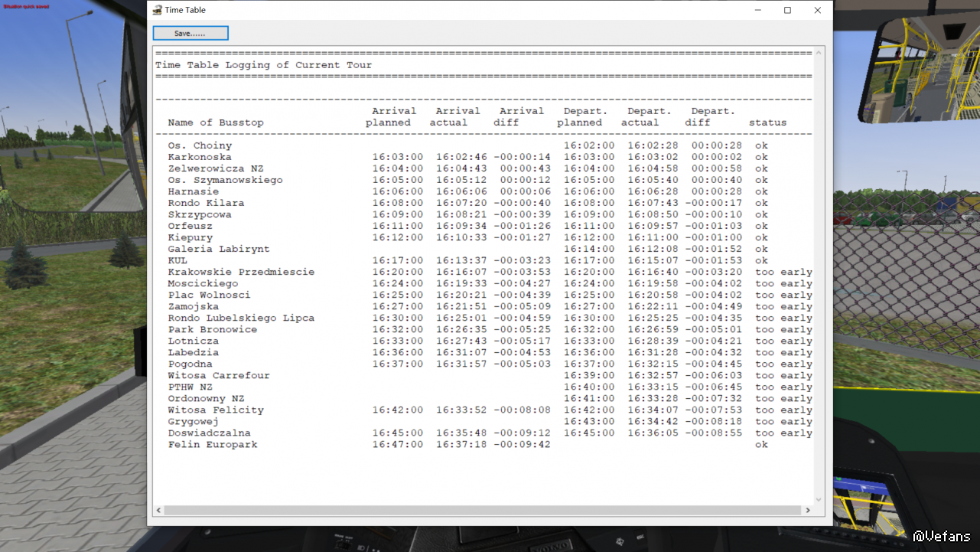This screenshot has height=552, width=980.
Task: Click the departure diff value "00:00:58"
Action: click(x=717, y=168)
